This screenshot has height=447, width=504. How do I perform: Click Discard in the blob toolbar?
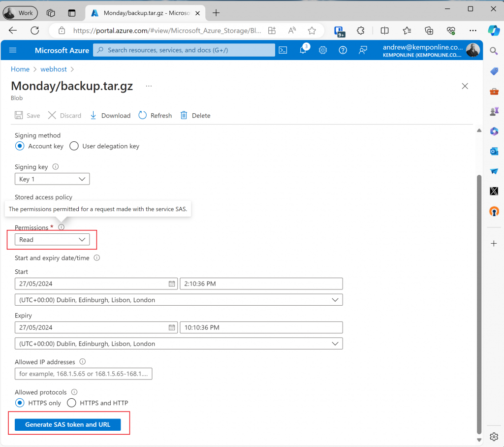(64, 116)
